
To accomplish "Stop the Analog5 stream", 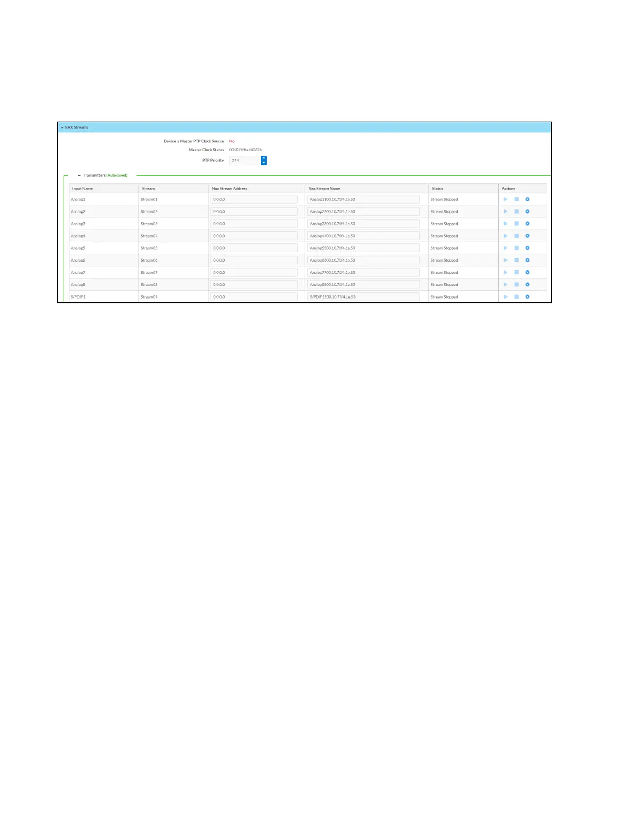I will click(517, 248).
